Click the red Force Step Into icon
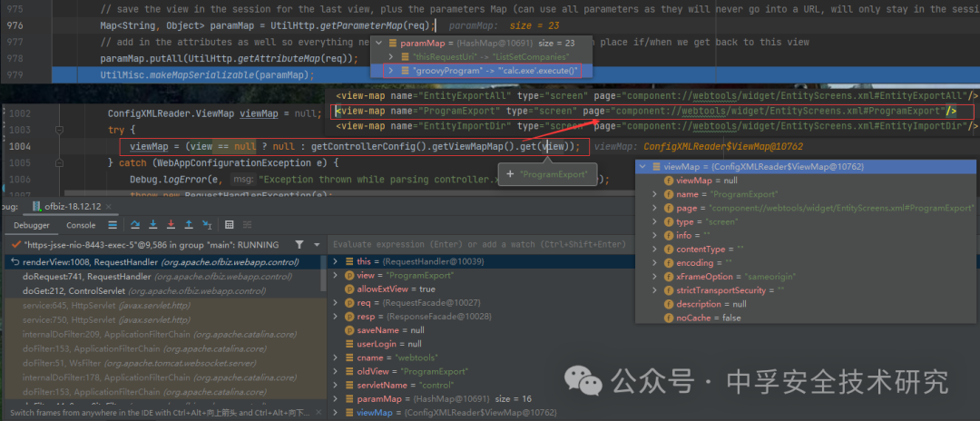 click(x=171, y=225)
